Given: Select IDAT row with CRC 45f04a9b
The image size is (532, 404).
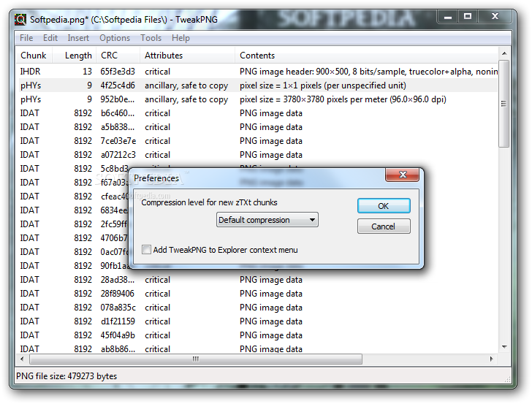Looking at the screenshot, I should click(x=257, y=335).
